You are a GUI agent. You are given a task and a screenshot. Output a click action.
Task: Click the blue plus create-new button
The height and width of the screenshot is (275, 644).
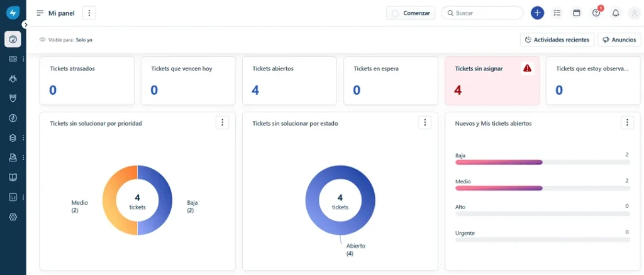pyautogui.click(x=537, y=13)
